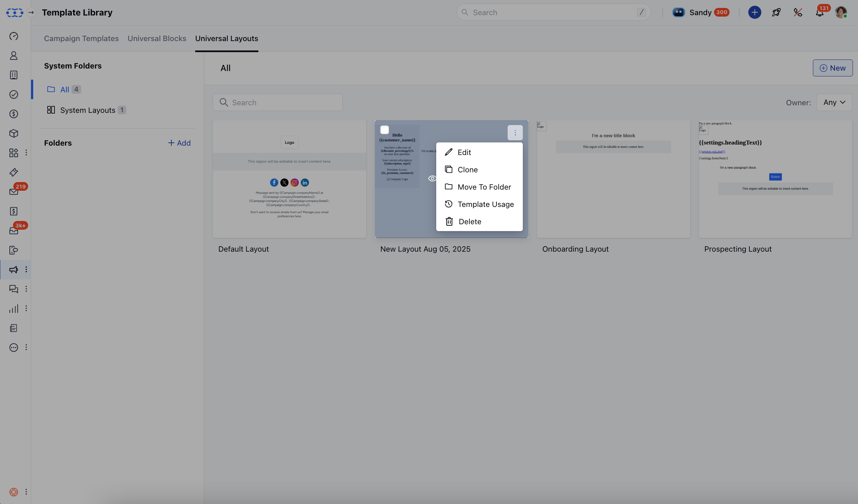858x504 pixels.
Task: Open the dashboard gauge sidebar icon
Action: coord(14,36)
